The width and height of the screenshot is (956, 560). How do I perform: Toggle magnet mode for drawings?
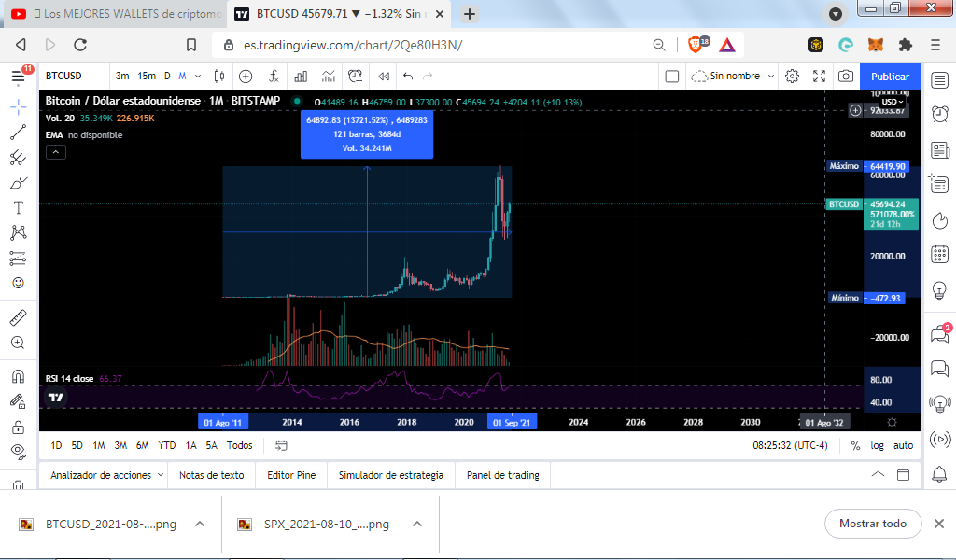tap(19, 376)
